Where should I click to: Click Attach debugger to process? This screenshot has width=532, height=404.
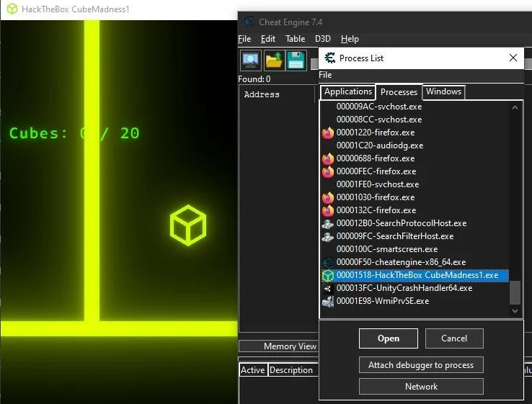pos(421,365)
